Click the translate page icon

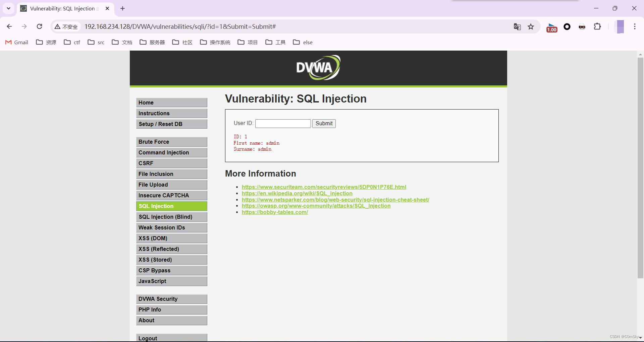coord(517,26)
